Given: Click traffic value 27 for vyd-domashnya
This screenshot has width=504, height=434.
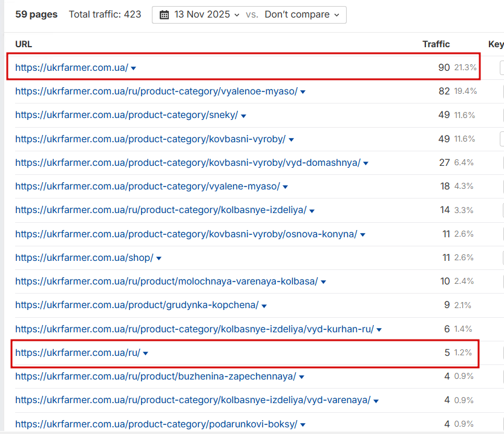Looking at the screenshot, I should tap(445, 163).
